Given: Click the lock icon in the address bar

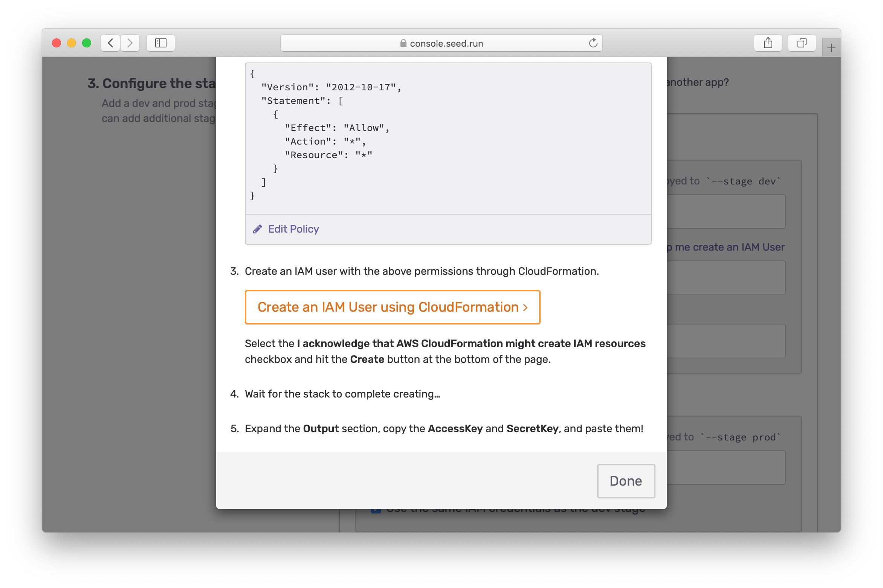Looking at the screenshot, I should point(403,43).
